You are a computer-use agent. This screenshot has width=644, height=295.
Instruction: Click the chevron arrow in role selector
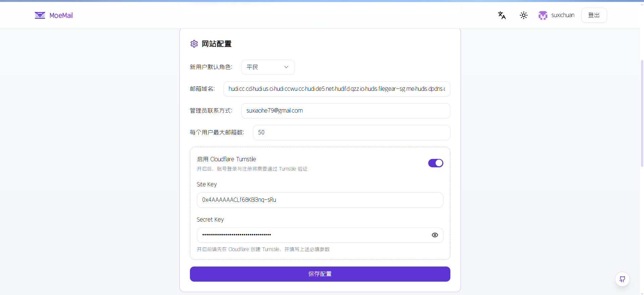click(286, 67)
